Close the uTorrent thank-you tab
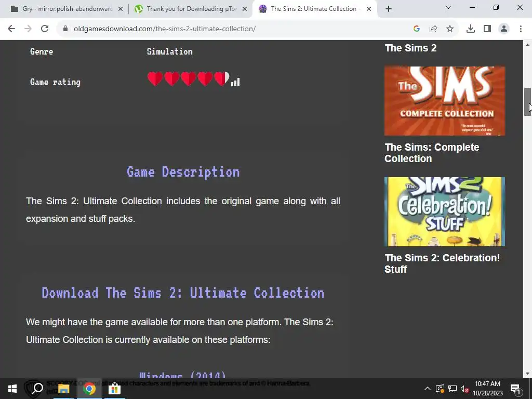This screenshot has height=399, width=532. (245, 9)
